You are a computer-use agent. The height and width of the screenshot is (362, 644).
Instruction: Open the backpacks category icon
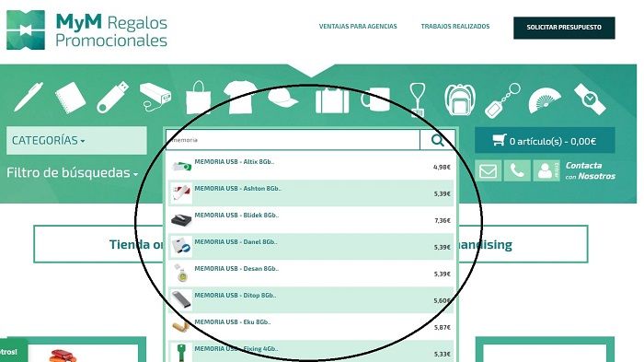[460, 100]
